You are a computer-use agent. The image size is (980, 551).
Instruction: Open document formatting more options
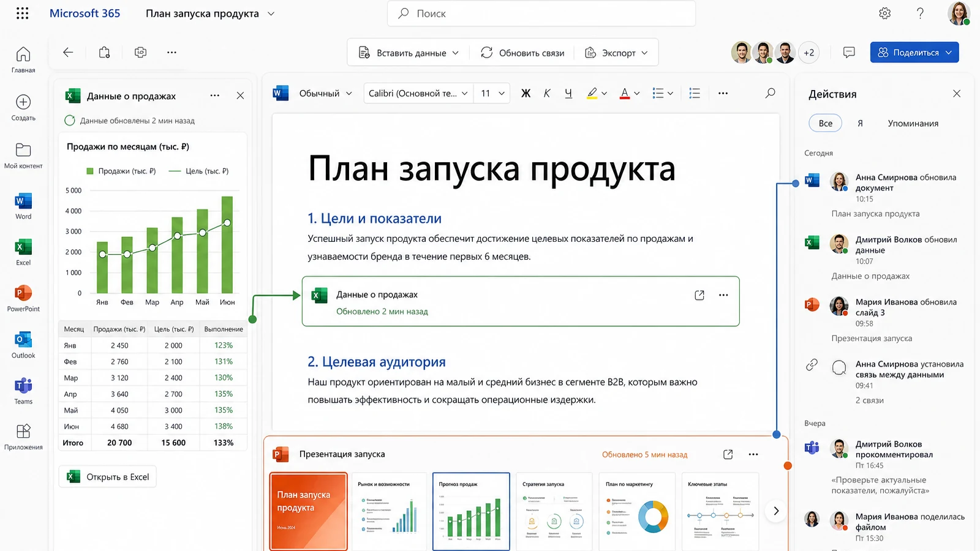tap(723, 93)
